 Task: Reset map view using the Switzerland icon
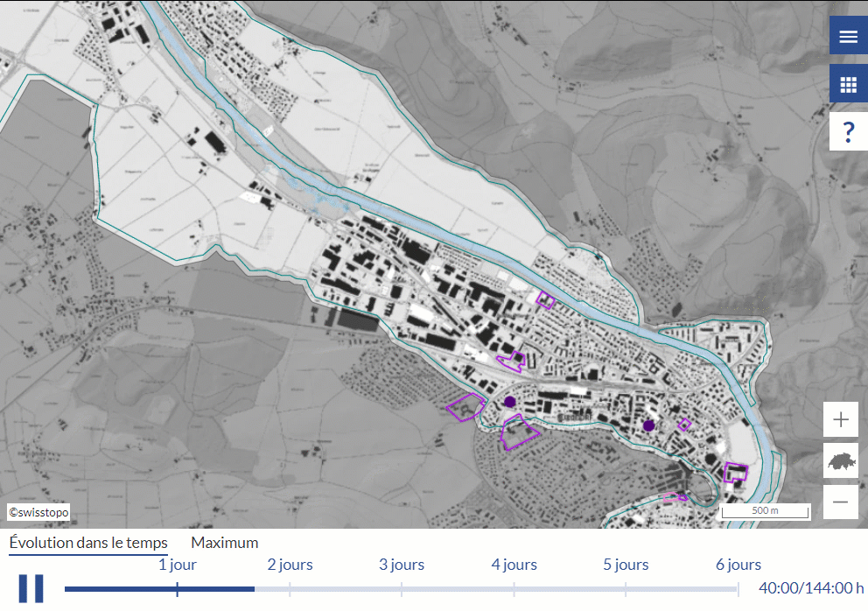(841, 460)
